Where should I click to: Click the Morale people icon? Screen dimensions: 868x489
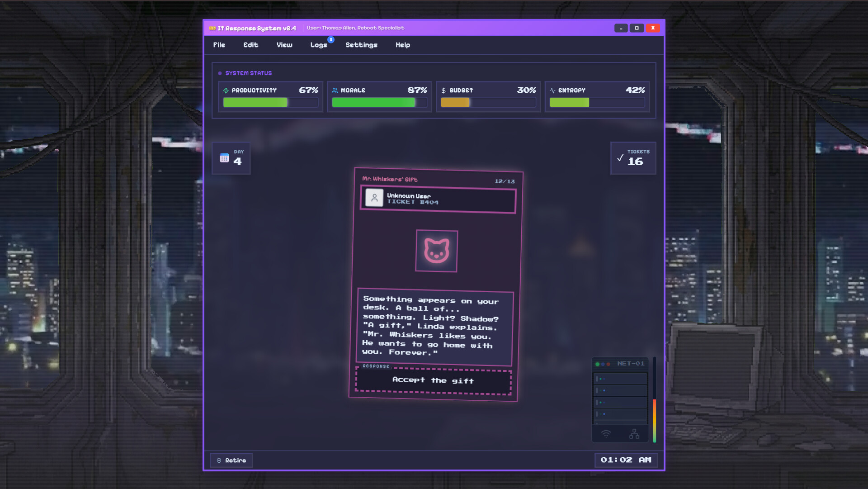pos(335,90)
